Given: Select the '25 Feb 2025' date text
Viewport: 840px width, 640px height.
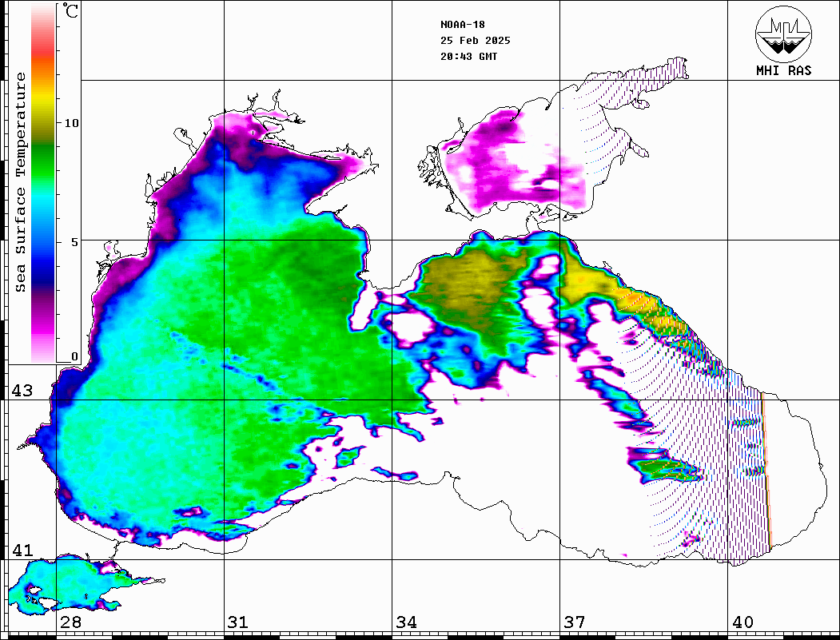Looking at the screenshot, I should coord(476,41).
